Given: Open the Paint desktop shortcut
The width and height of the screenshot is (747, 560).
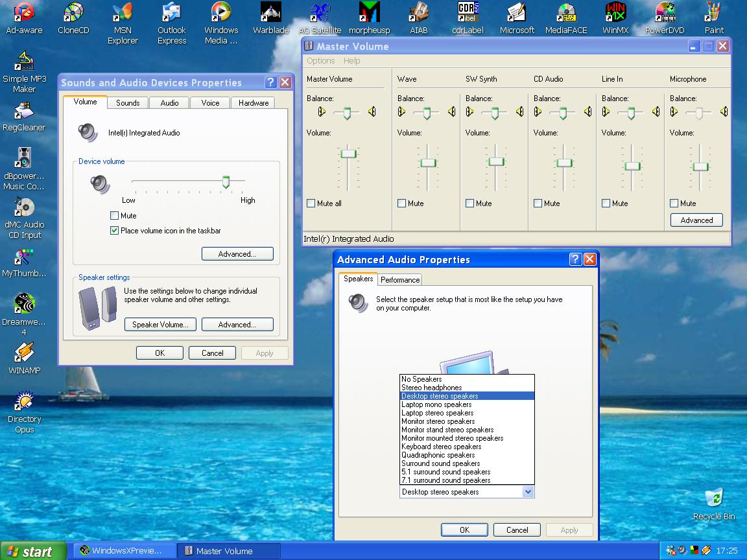Looking at the screenshot, I should coord(714,13).
